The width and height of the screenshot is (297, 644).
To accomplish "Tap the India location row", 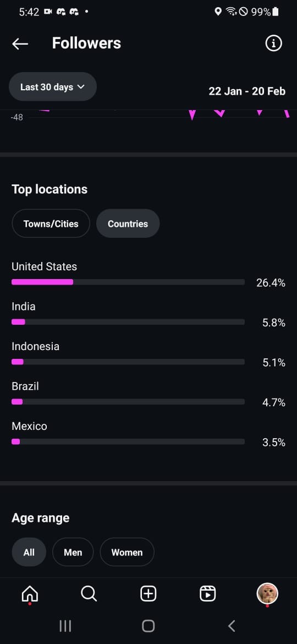I will click(148, 315).
